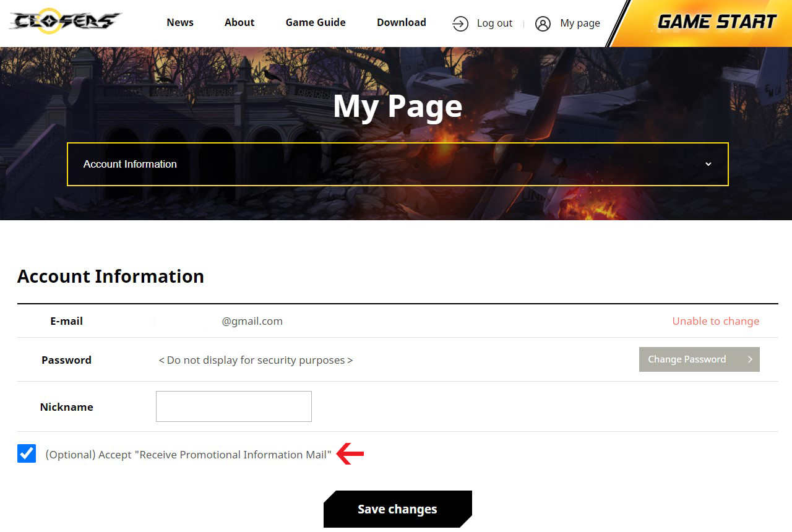The image size is (792, 532).
Task: Open the My page text link
Action: point(580,24)
